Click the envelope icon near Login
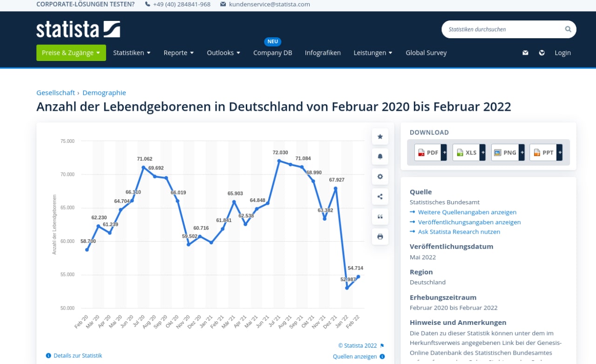The height and width of the screenshot is (364, 596). [x=525, y=53]
